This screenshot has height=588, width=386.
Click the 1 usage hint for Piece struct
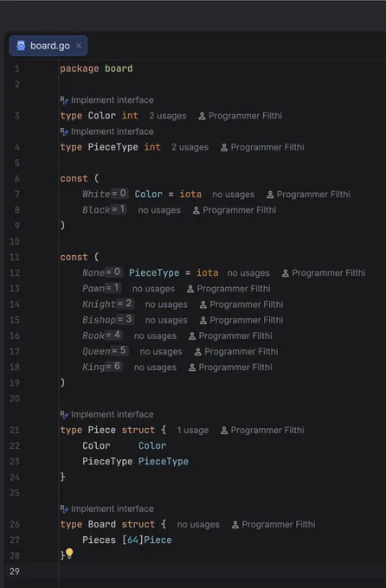tap(193, 430)
